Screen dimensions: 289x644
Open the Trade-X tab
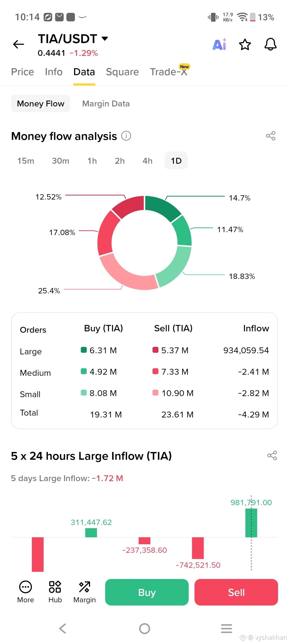(x=169, y=72)
